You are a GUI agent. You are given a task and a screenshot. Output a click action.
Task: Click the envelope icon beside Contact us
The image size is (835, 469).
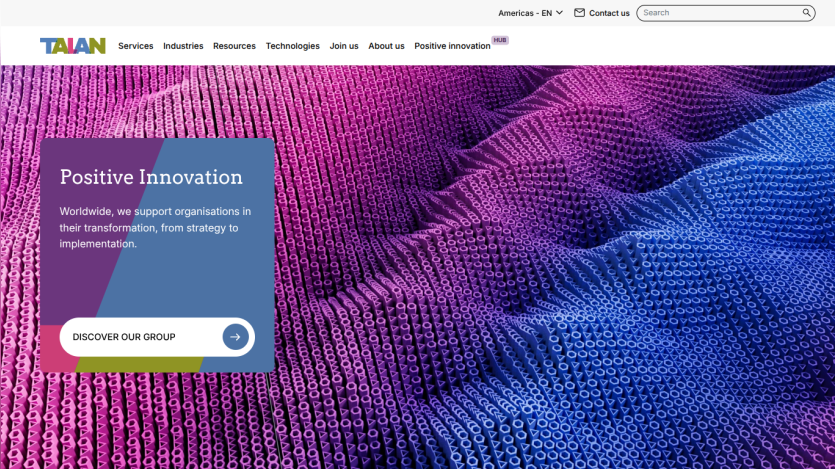pyautogui.click(x=579, y=13)
